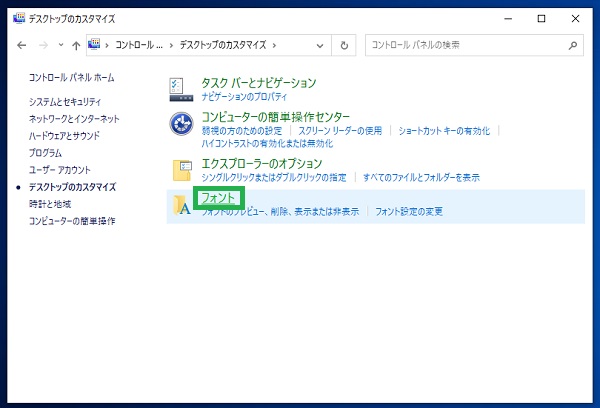Close the デスクトップのカスタマイズ window

(x=575, y=18)
